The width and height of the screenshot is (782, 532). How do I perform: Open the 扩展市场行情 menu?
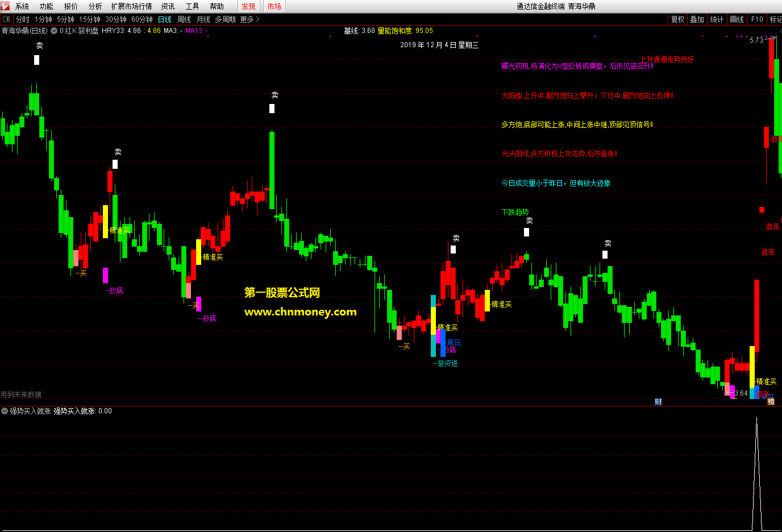pos(132,6)
